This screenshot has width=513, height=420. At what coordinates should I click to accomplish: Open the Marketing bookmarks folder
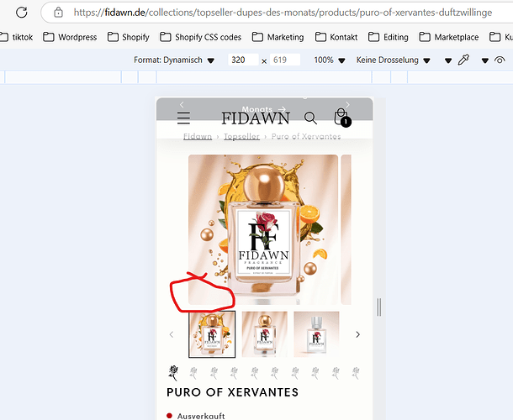(278, 37)
